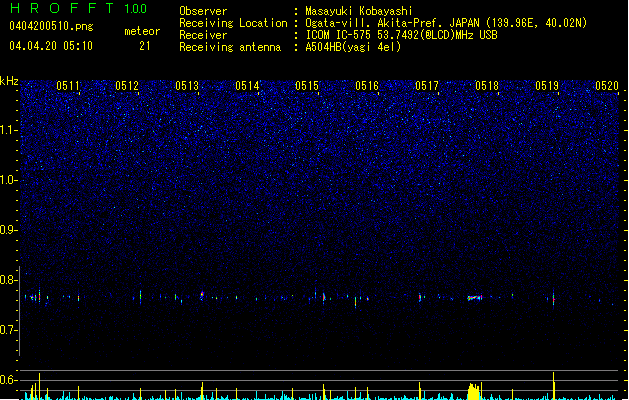Click the 0511 time marker
The image size is (629, 400).
coord(67,86)
